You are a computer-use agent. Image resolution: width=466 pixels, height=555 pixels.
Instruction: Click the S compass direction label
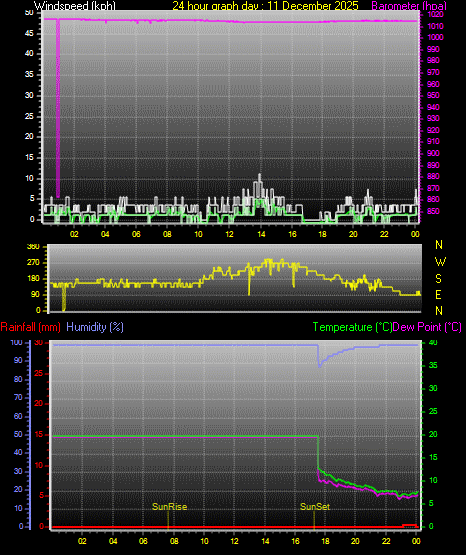click(x=438, y=279)
